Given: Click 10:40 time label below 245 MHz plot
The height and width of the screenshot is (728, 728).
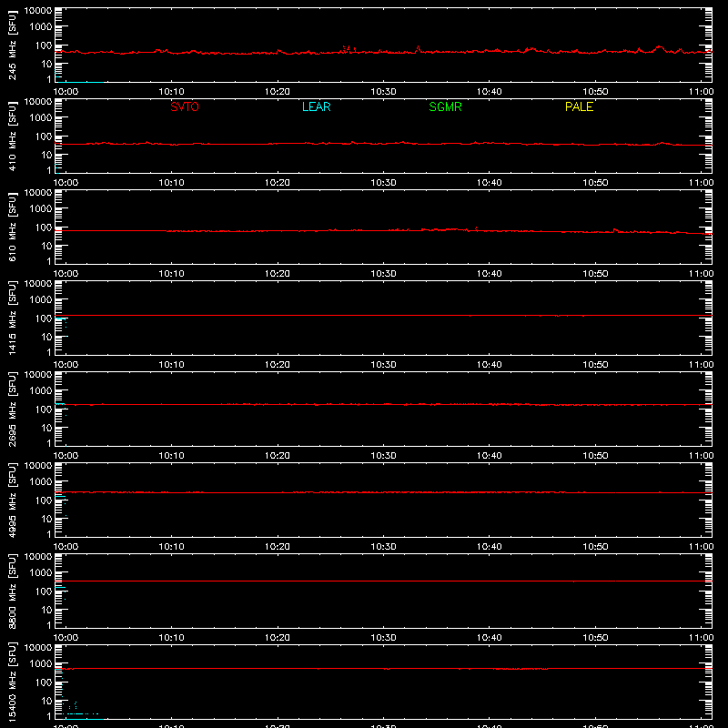Looking at the screenshot, I should tap(489, 92).
